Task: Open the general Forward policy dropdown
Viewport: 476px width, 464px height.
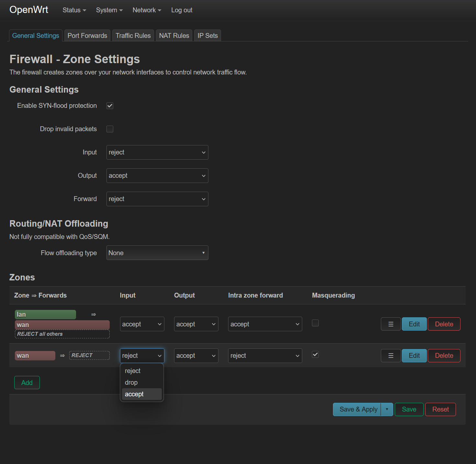Action: pyautogui.click(x=157, y=199)
